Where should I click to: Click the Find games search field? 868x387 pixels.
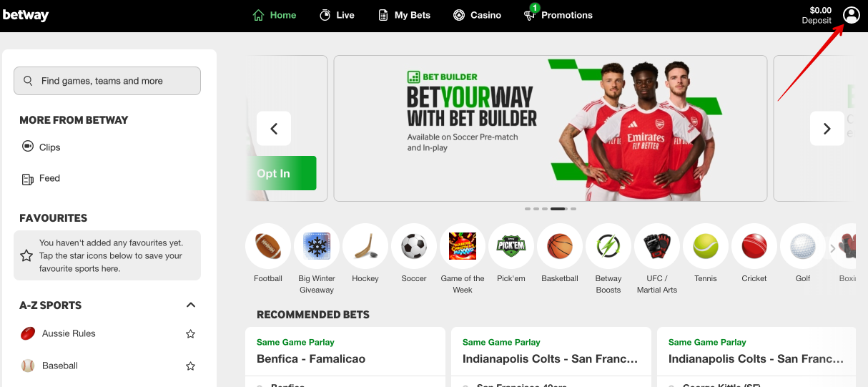click(x=107, y=81)
